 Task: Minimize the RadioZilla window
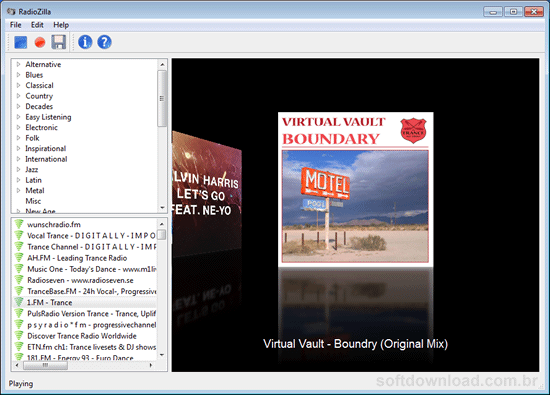click(x=493, y=12)
